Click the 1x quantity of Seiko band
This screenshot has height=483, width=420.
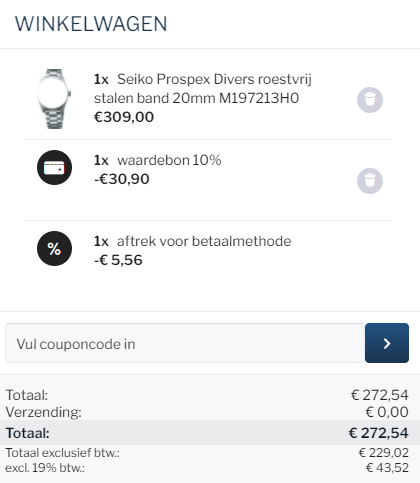pos(101,79)
